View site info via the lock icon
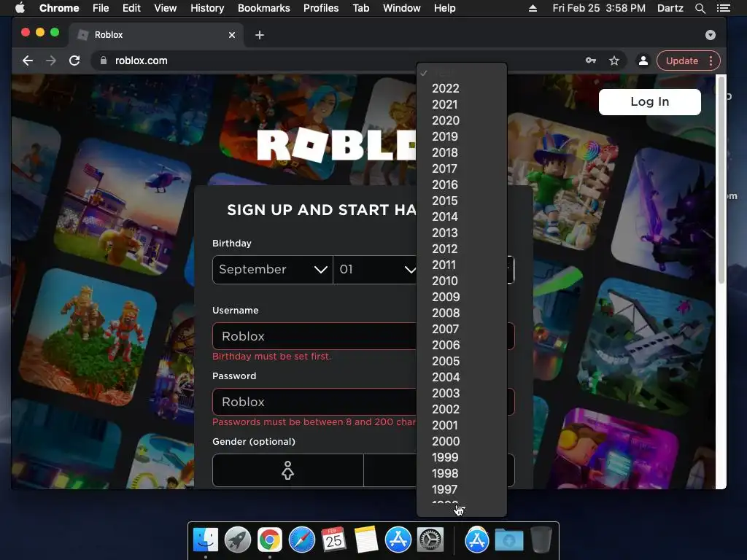The image size is (747, 560). pos(103,61)
